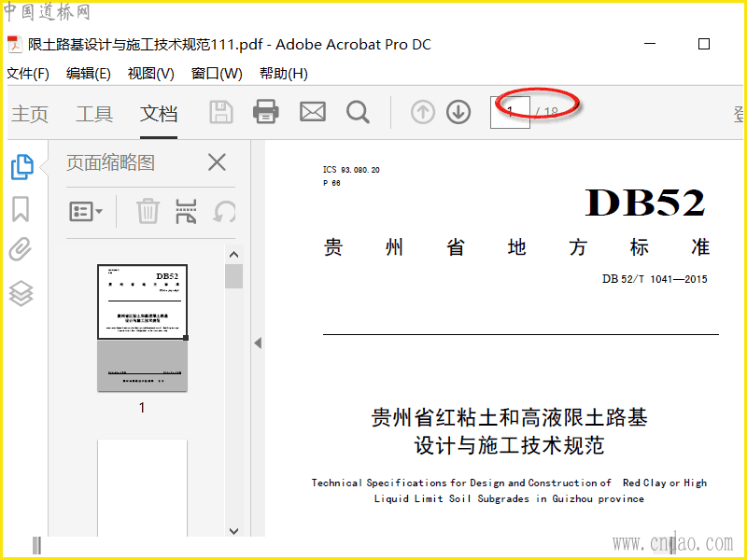Click the save file floppy icon

coord(221,112)
